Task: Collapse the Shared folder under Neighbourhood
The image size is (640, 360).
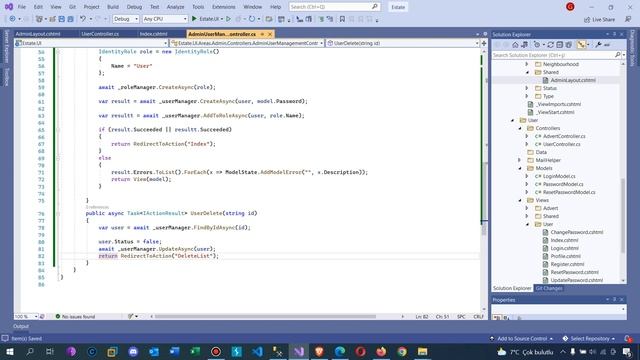Action: [527, 72]
